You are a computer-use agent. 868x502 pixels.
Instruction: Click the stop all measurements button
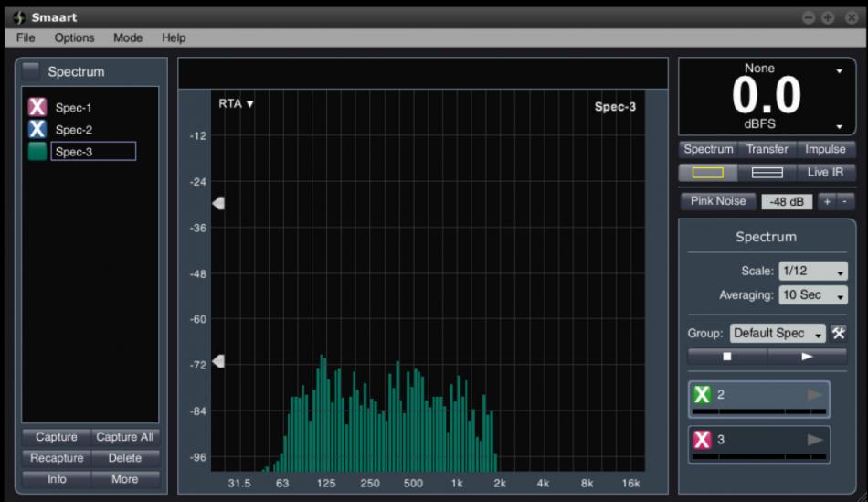(x=727, y=357)
